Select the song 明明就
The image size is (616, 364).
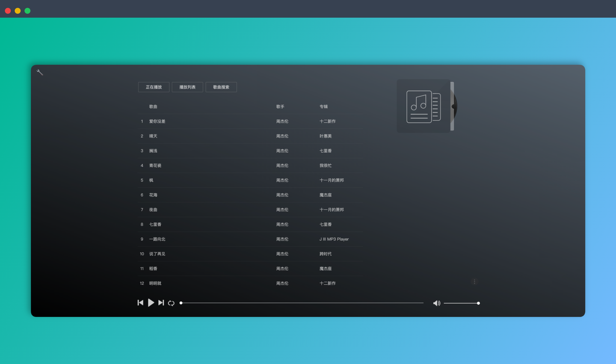click(155, 284)
